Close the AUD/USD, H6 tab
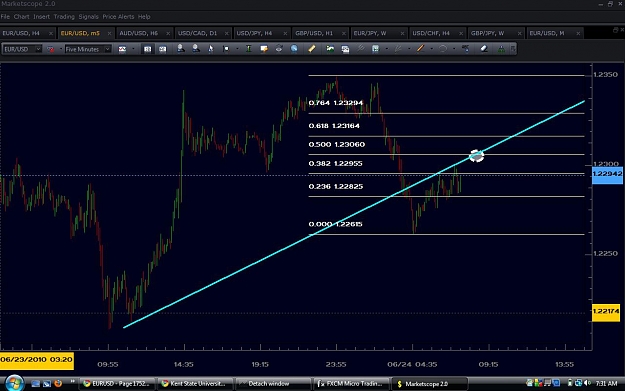Screen dimensions: 625x391 tap(168, 33)
